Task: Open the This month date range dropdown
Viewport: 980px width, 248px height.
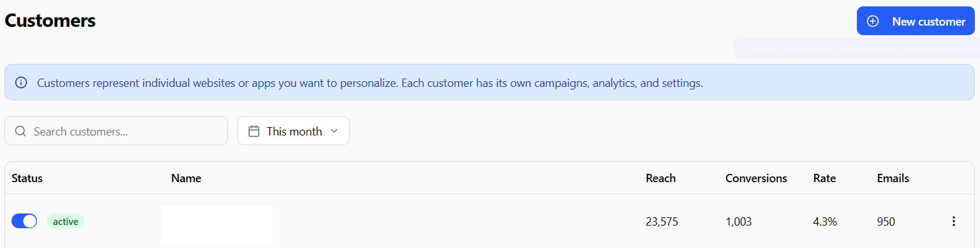Action: [293, 131]
